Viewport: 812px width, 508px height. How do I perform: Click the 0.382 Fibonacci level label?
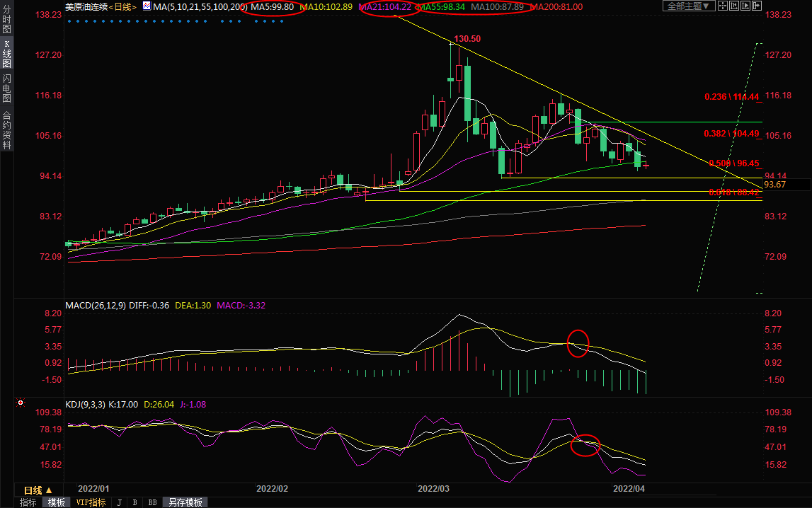(731, 134)
